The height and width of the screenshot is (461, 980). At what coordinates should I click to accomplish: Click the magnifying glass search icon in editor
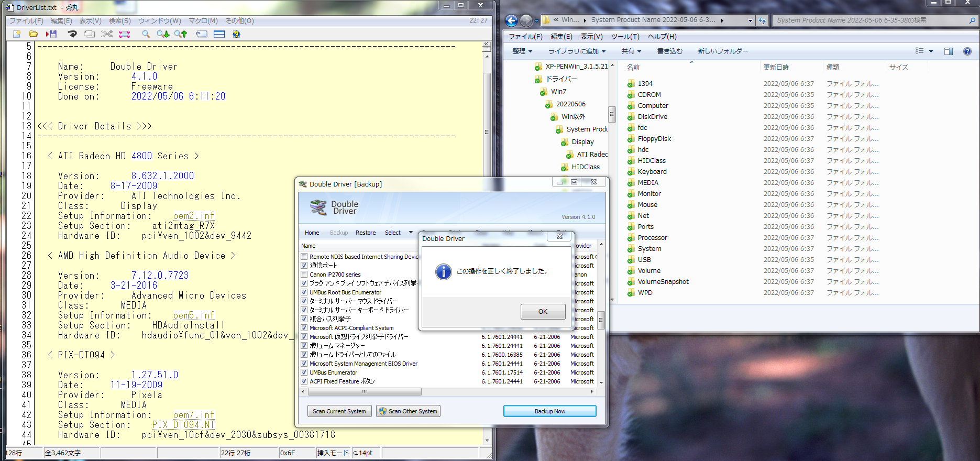[146, 34]
